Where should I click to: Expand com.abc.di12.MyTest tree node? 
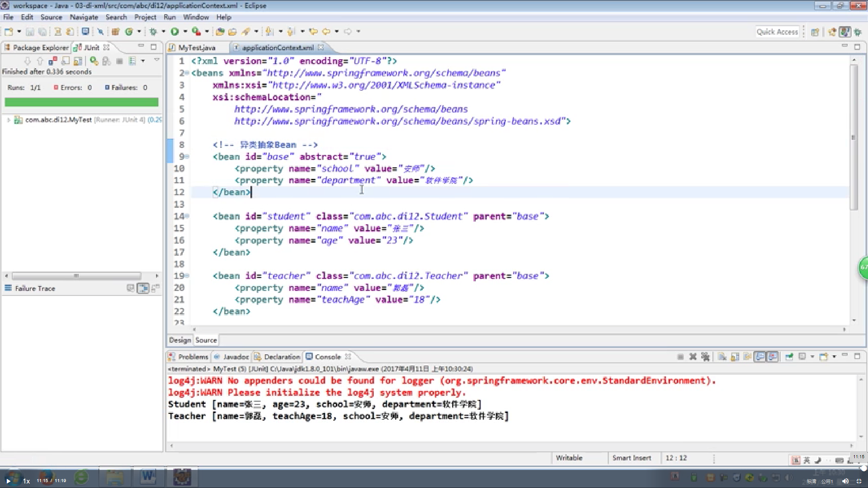click(8, 120)
